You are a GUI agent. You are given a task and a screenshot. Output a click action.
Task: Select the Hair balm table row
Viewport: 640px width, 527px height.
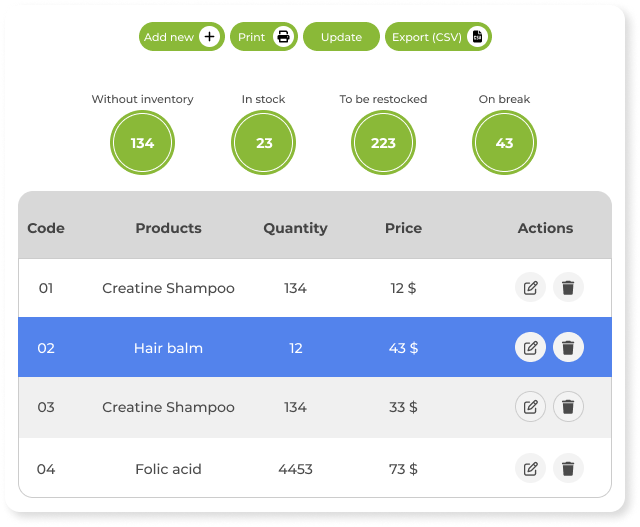coord(315,347)
